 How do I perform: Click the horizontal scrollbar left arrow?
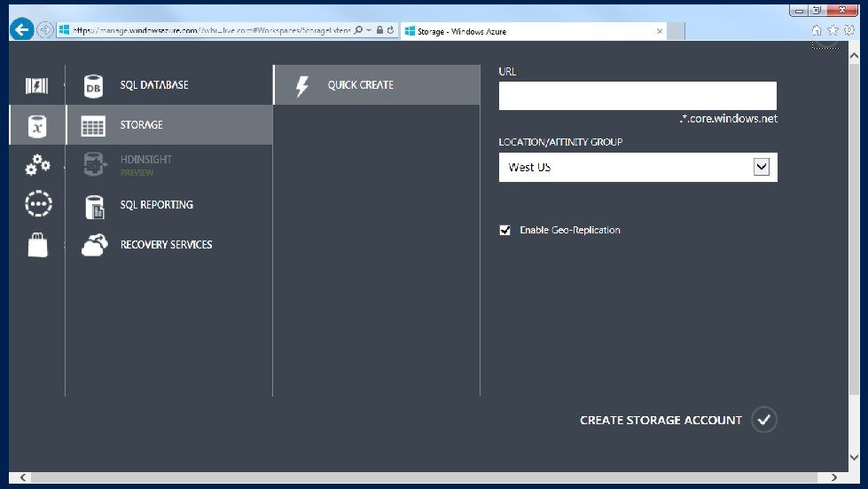(23, 477)
